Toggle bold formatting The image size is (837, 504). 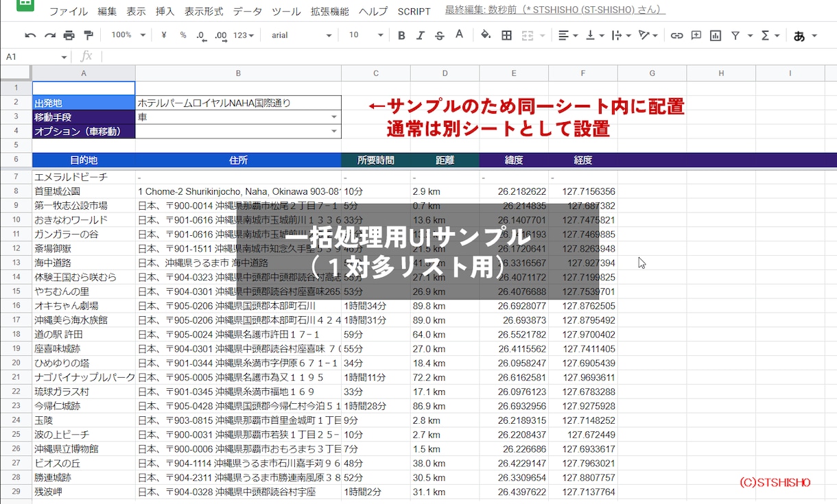(401, 35)
